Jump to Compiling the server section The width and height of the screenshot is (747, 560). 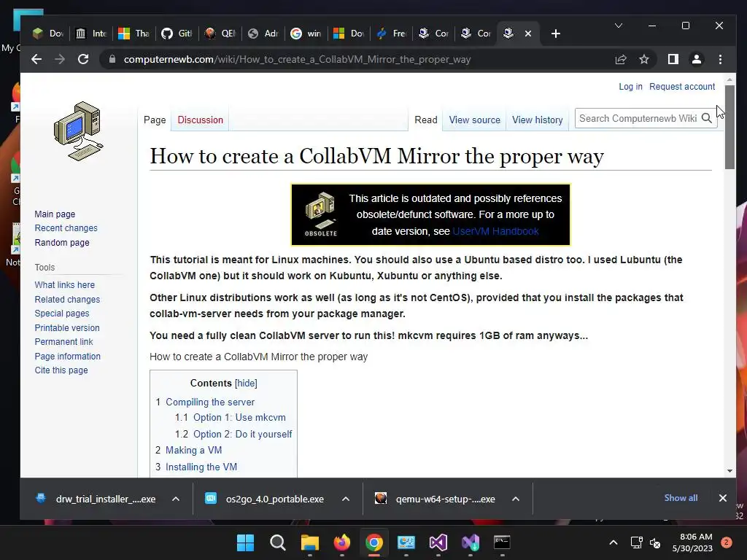(210, 402)
